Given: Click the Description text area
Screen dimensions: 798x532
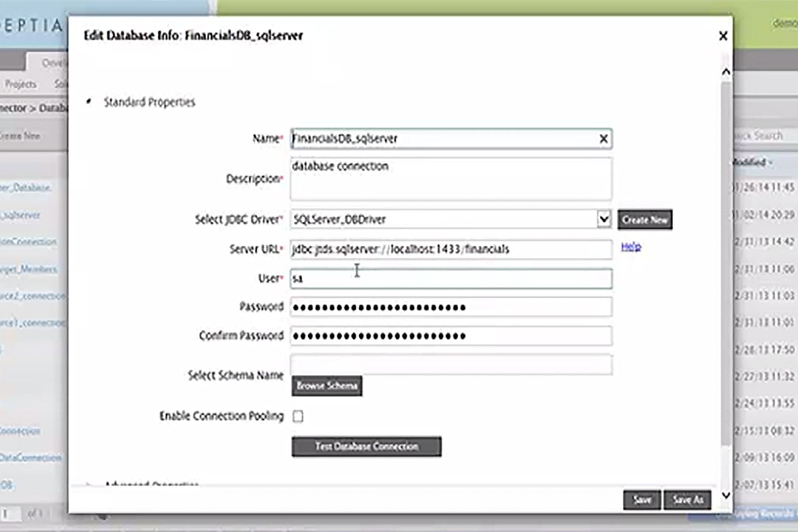Looking at the screenshot, I should (x=450, y=179).
